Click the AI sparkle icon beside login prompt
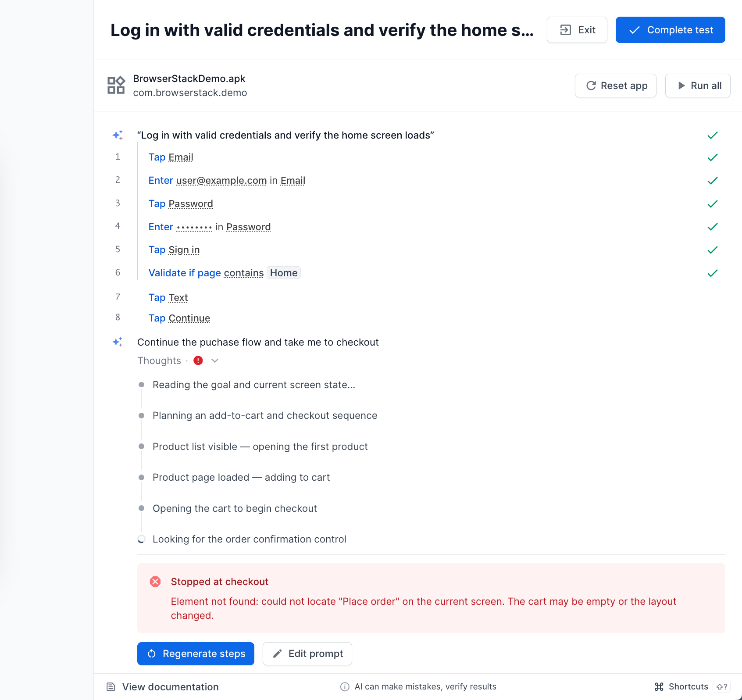The height and width of the screenshot is (700, 742). point(118,135)
